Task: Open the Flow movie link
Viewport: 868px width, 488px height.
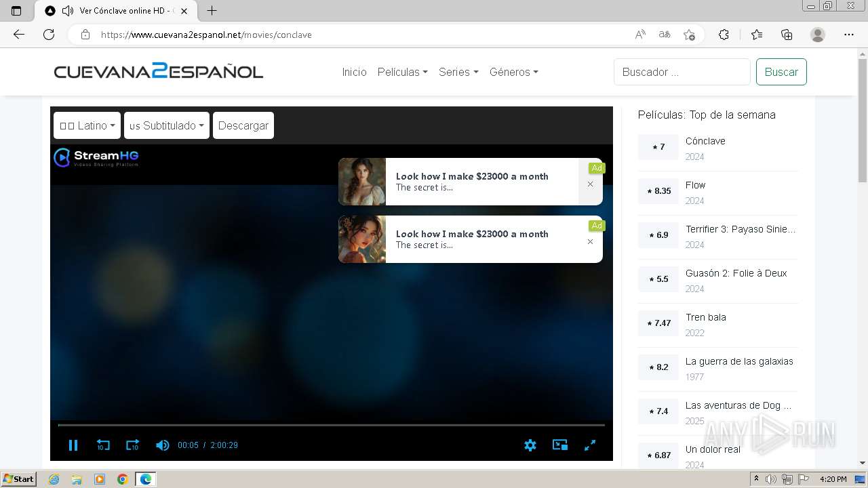Action: click(695, 185)
